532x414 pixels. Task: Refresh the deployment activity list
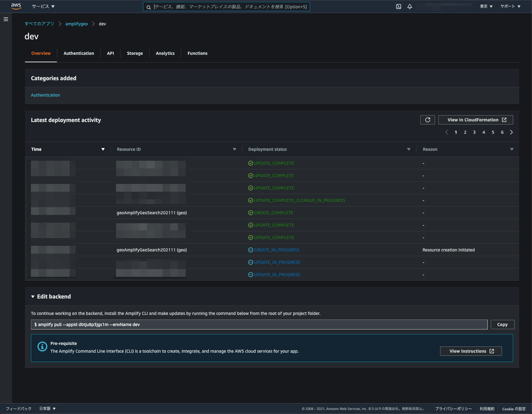pyautogui.click(x=428, y=120)
